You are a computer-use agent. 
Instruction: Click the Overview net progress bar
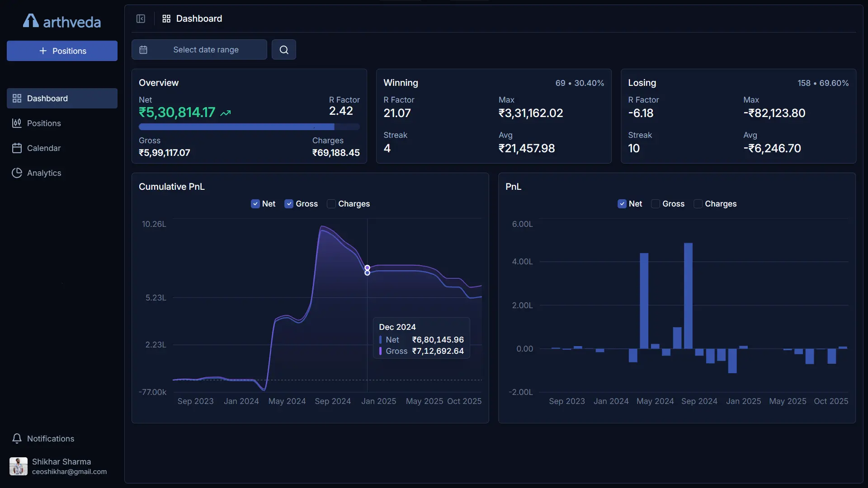249,127
